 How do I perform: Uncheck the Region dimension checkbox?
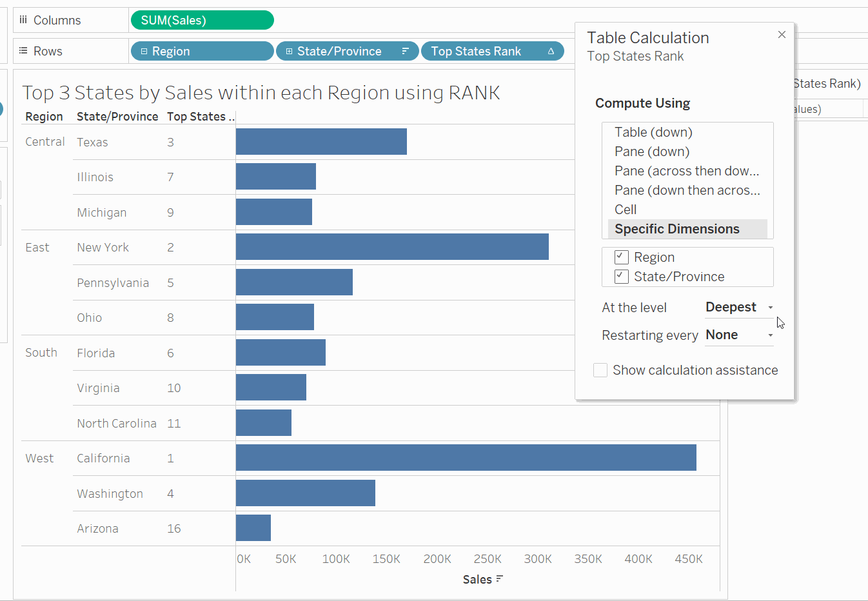(x=622, y=257)
